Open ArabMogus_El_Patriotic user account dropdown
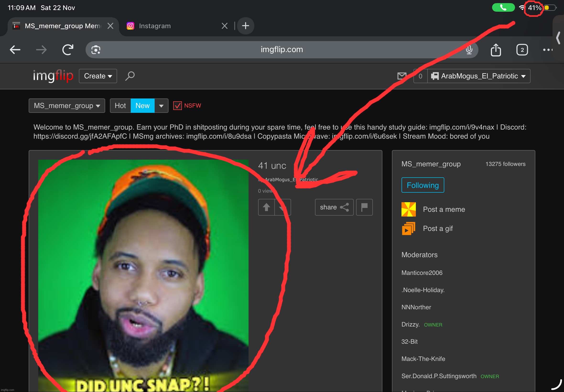The image size is (564, 392). coord(479,76)
